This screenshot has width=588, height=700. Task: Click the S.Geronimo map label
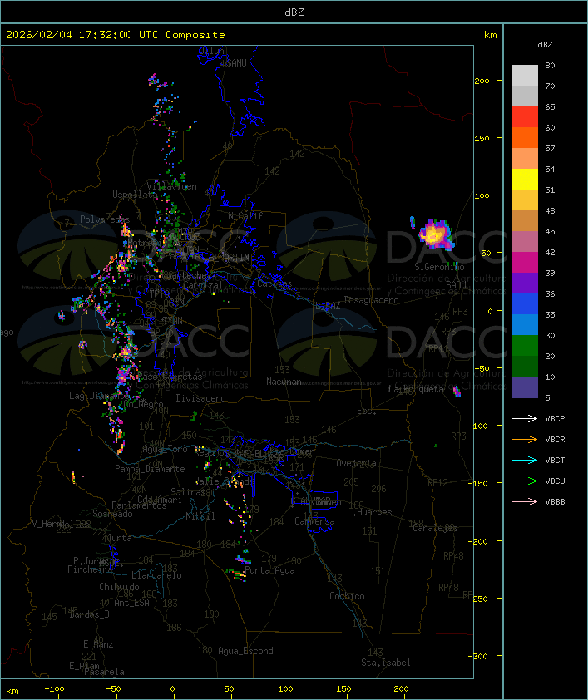tap(439, 267)
